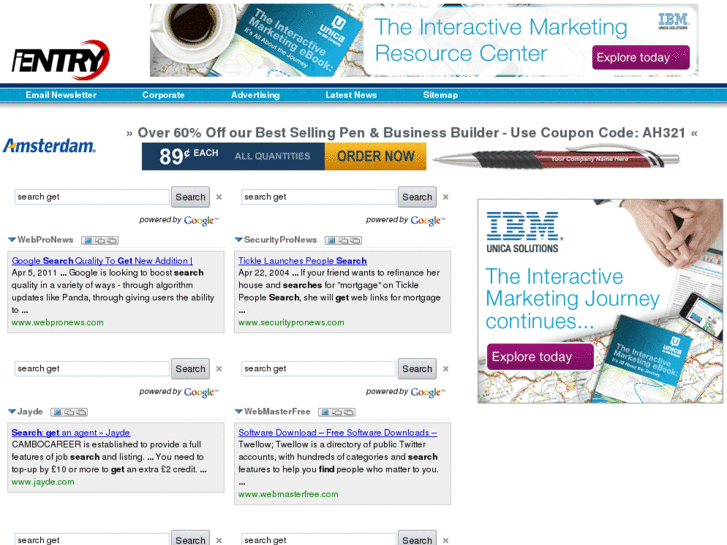Select the last view icon beside SecurityProNews
Screen dimensions: 727x545
[x=356, y=240]
